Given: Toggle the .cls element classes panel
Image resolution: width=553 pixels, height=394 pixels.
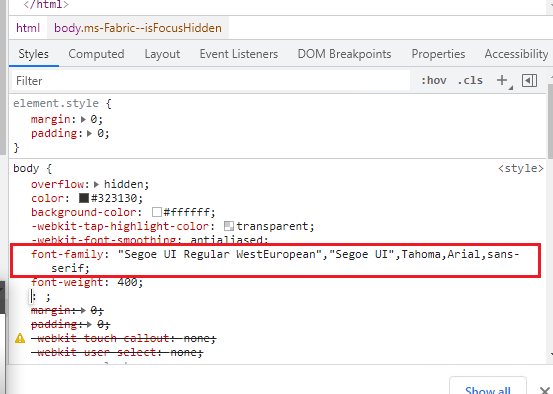Looking at the screenshot, I should point(470,80).
